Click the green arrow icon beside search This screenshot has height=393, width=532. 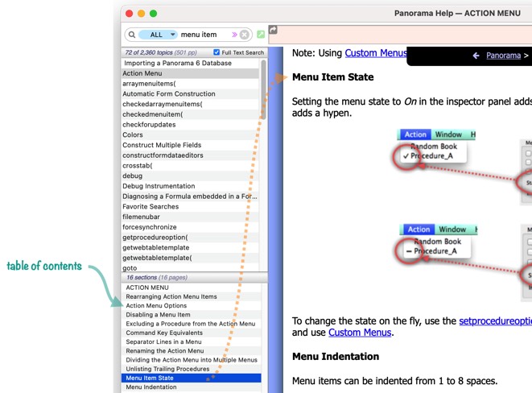[x=261, y=35]
